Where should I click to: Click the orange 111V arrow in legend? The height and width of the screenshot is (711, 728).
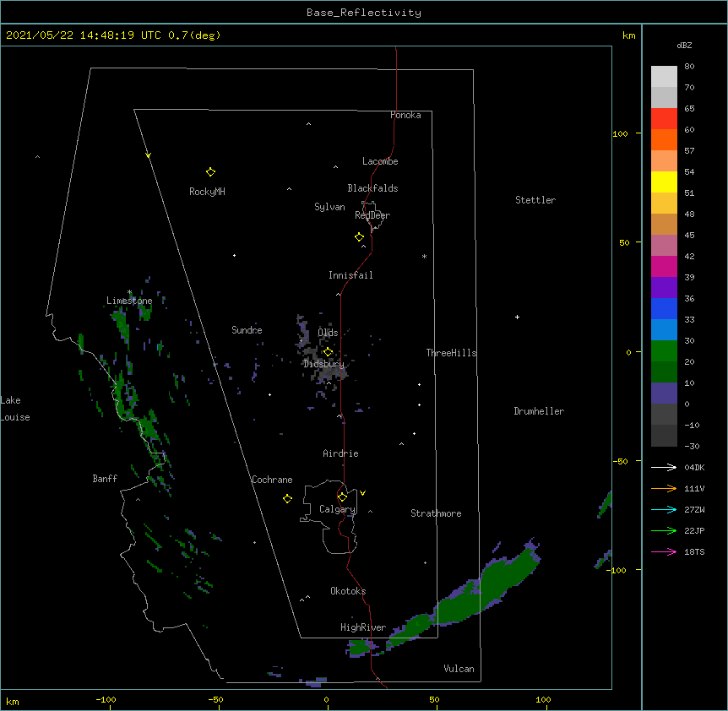[664, 488]
